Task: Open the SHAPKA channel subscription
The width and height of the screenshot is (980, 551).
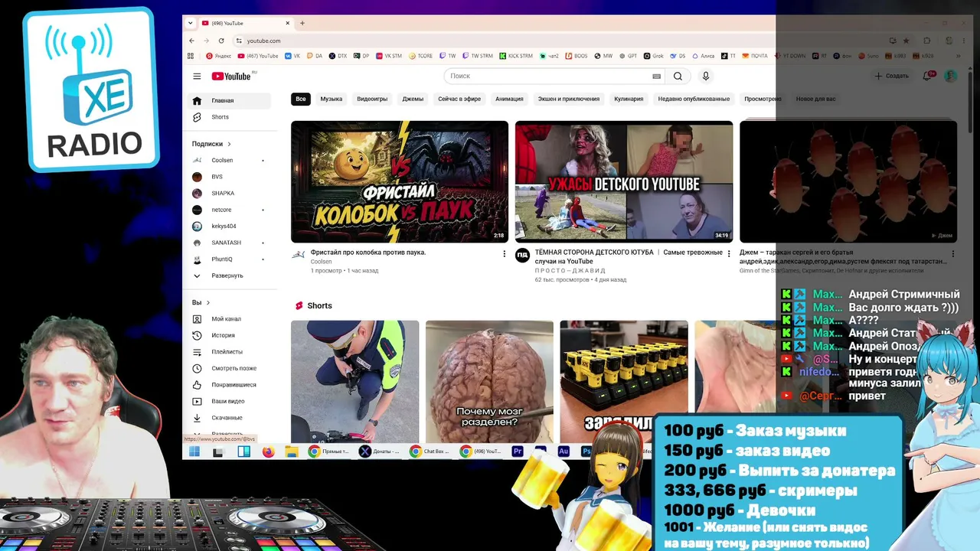Action: pyautogui.click(x=229, y=194)
